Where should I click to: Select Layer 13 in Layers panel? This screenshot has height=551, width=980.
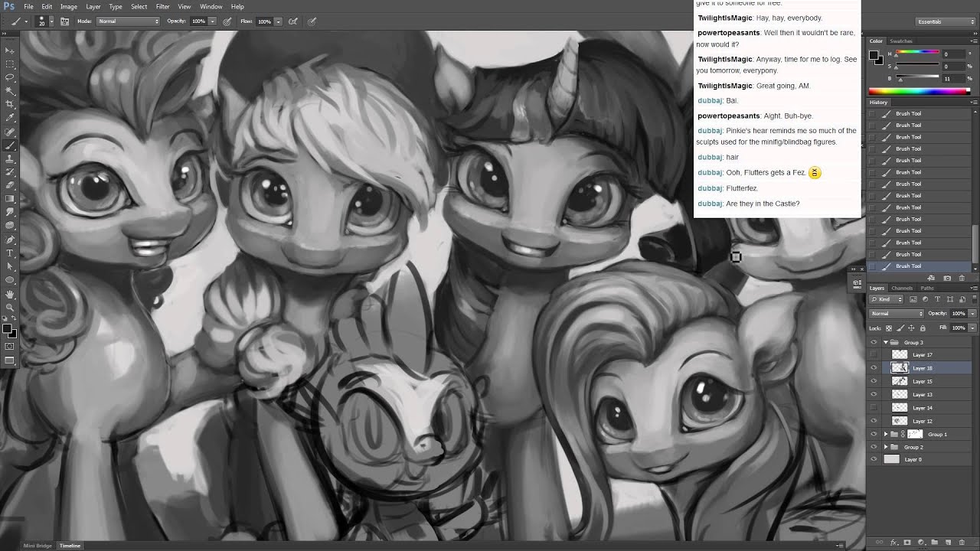coord(922,395)
